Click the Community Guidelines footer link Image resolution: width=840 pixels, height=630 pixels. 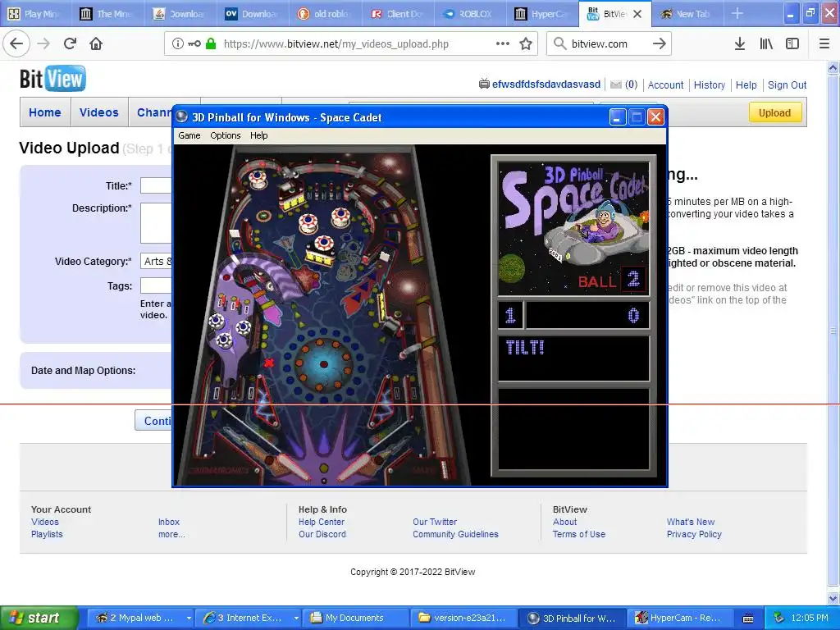455,534
